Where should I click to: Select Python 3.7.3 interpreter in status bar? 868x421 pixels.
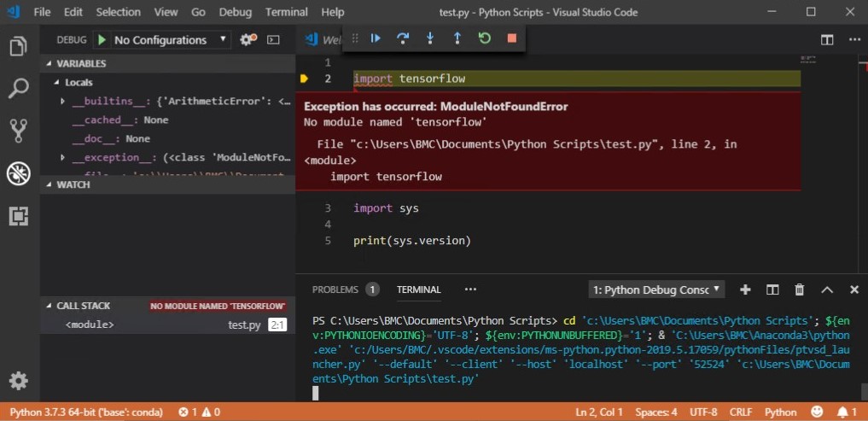(x=86, y=412)
